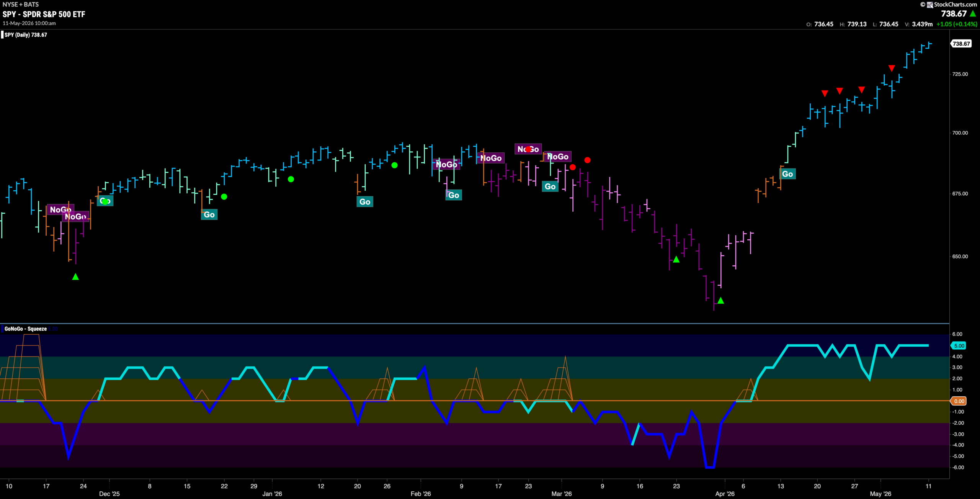Click the 650.00 price axis label
980x499 pixels.
click(960, 256)
